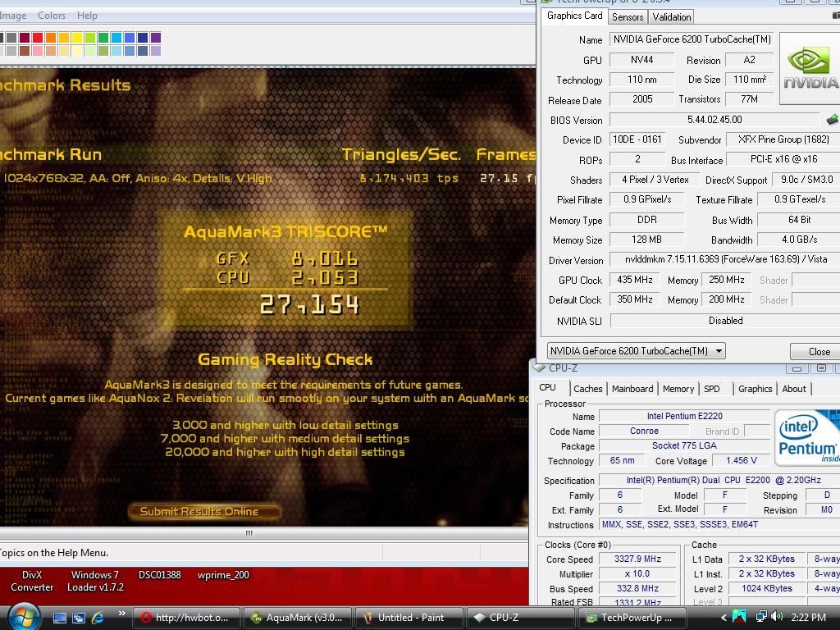Click the processor name Intel Pentium E2220
The height and width of the screenshot is (630, 840).
click(x=684, y=416)
